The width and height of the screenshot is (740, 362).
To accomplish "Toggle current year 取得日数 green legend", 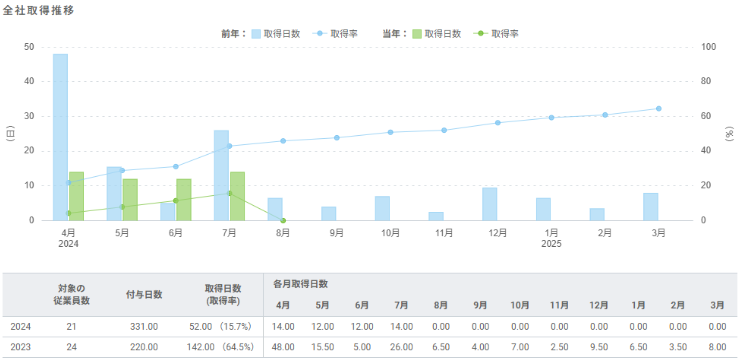I will tap(436, 34).
